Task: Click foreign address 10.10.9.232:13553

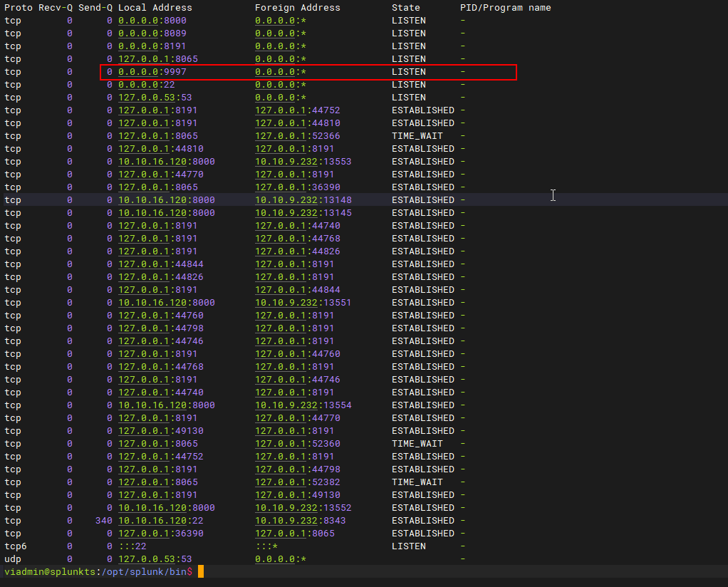Action: (x=303, y=162)
